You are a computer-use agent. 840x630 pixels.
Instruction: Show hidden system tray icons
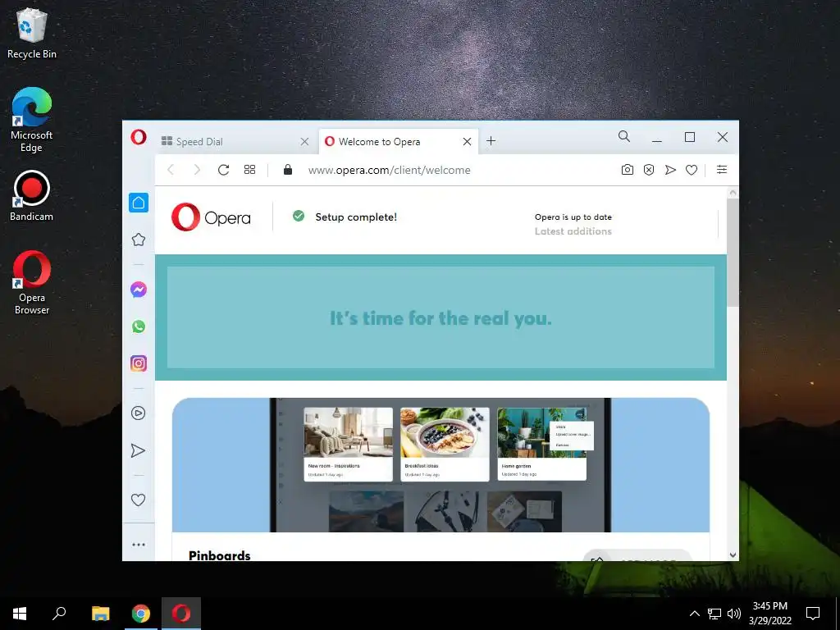click(x=694, y=614)
